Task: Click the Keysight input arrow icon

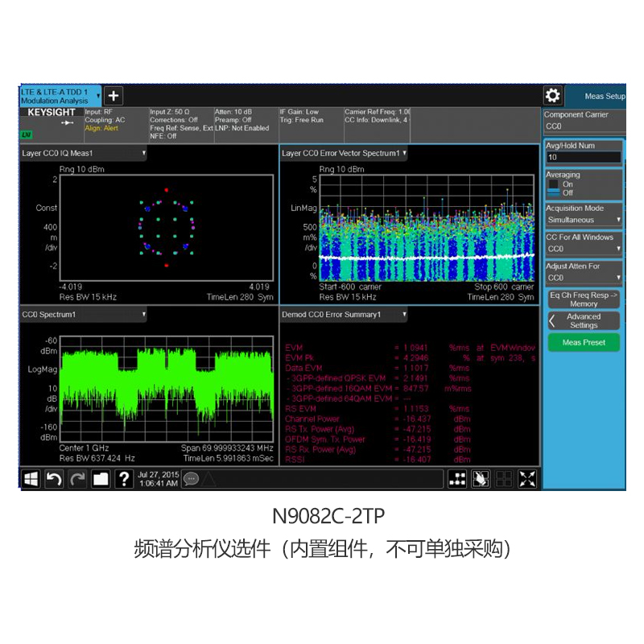Action: 68,122
